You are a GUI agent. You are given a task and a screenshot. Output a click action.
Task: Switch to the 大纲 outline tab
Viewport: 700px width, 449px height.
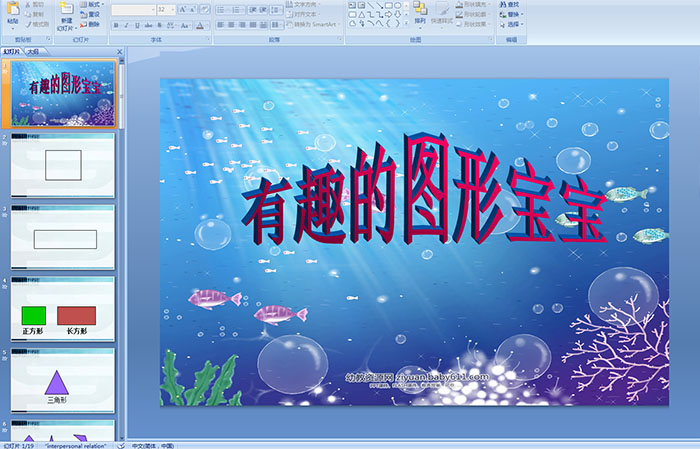33,52
